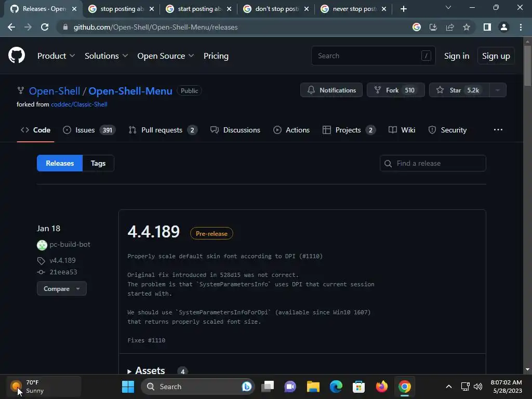The image size is (532, 399).
Task: Switch to the 'start posting ab' tab
Action: click(x=199, y=9)
